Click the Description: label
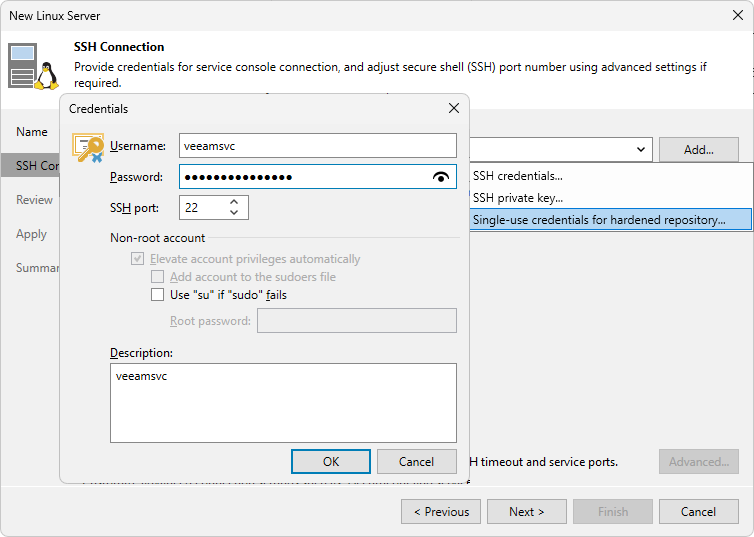This screenshot has width=754, height=537. pos(141,353)
